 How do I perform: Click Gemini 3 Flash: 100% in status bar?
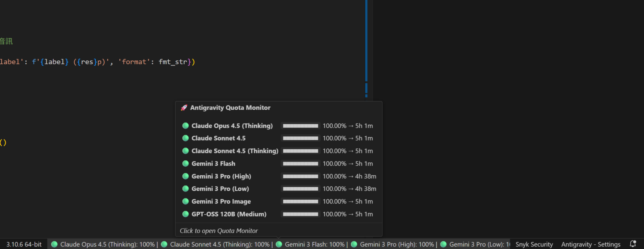coord(310,244)
